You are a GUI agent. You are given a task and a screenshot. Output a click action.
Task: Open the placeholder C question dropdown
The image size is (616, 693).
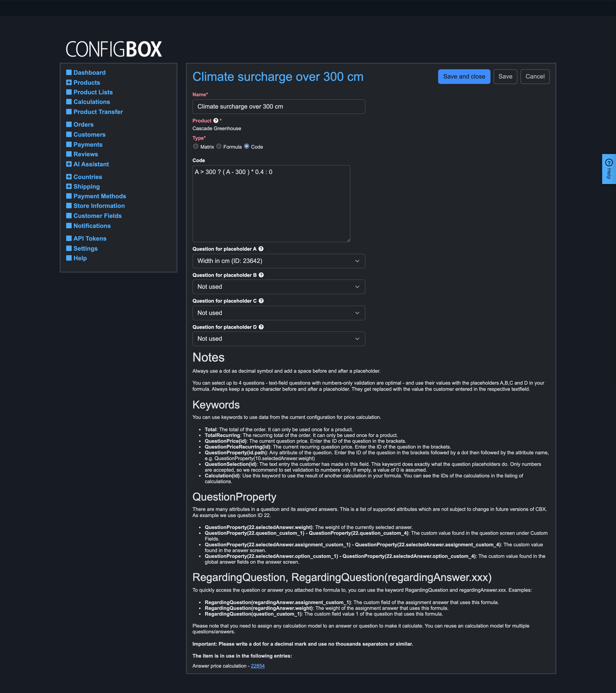pyautogui.click(x=279, y=313)
